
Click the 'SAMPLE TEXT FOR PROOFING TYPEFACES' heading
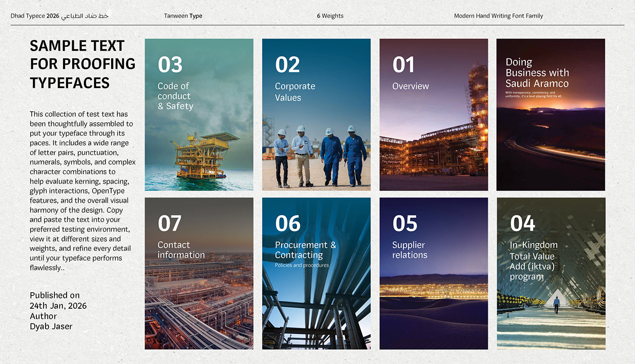point(82,64)
